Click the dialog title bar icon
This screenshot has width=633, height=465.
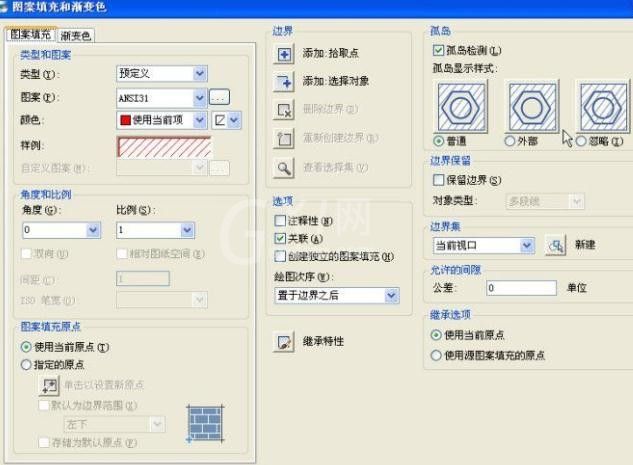click(3, 7)
